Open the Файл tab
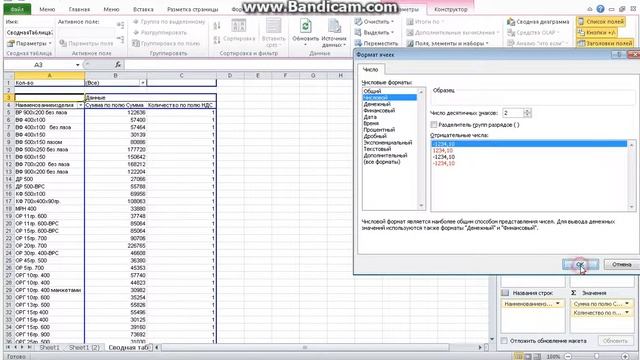640x360 pixels. click(17, 9)
